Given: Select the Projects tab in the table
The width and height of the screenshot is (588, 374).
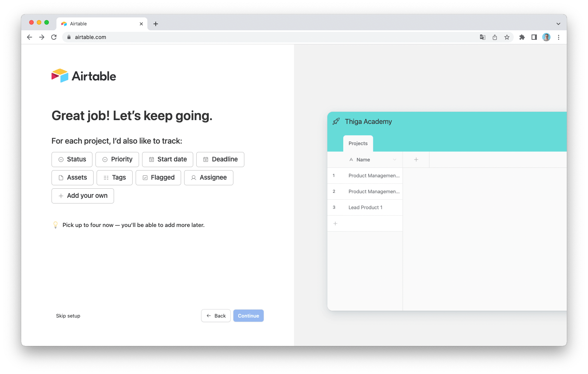Looking at the screenshot, I should pyautogui.click(x=358, y=143).
